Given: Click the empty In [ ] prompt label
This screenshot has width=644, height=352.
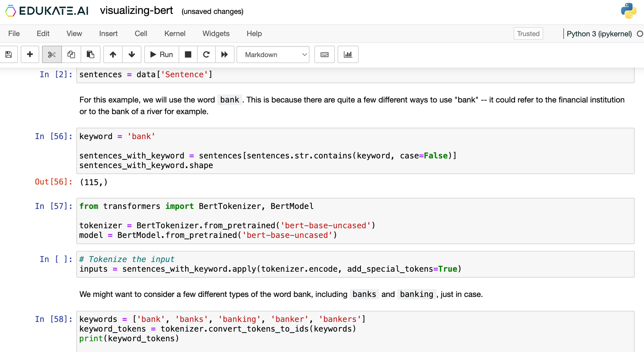Looking at the screenshot, I should click(56, 259).
